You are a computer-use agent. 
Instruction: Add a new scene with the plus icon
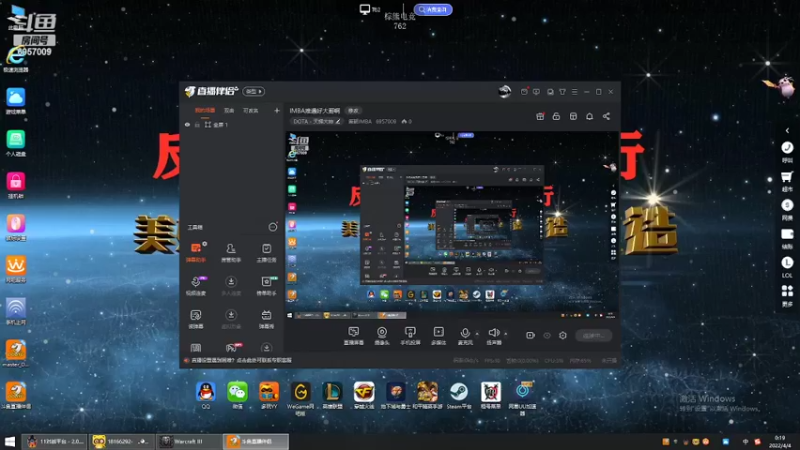(277, 110)
